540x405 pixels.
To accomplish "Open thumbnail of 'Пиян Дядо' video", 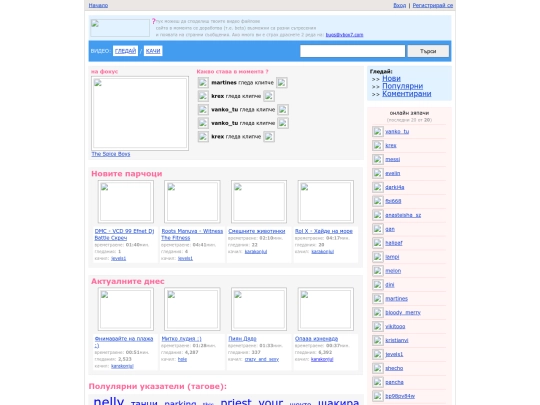I will click(259, 309).
